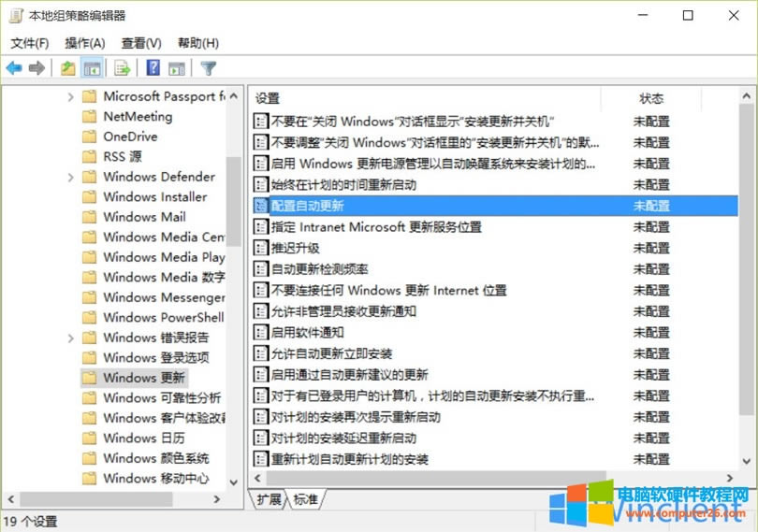Click the policy icon of 自动更新检测频率
Viewport: 758px width, 532px height.
tap(261, 269)
